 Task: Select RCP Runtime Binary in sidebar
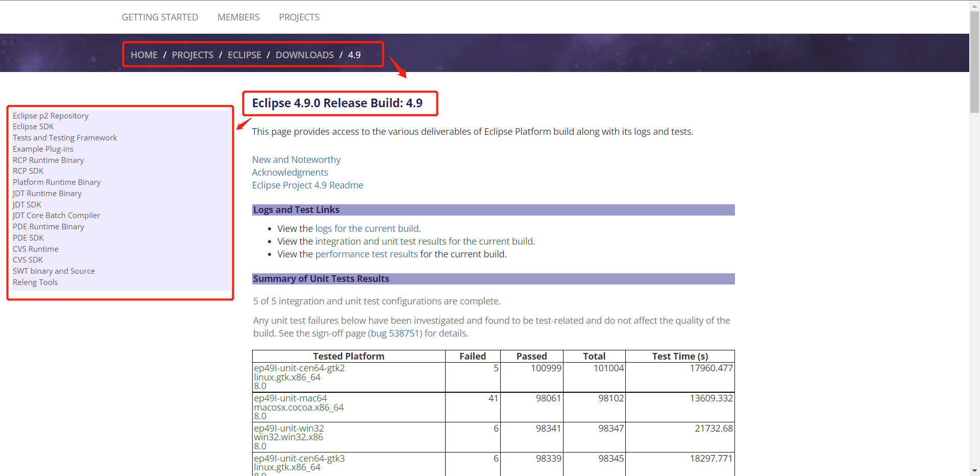[48, 160]
